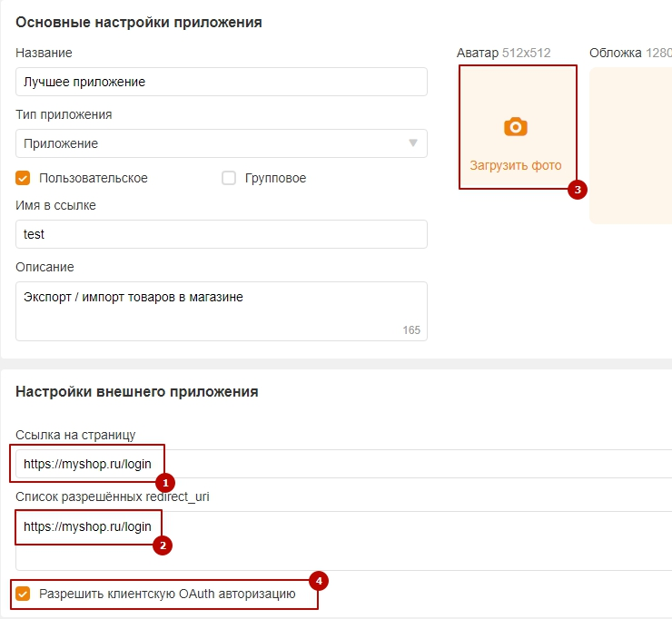Image resolution: width=672 pixels, height=619 pixels.
Task: Click red annotation marker number 4
Action: coord(318,580)
